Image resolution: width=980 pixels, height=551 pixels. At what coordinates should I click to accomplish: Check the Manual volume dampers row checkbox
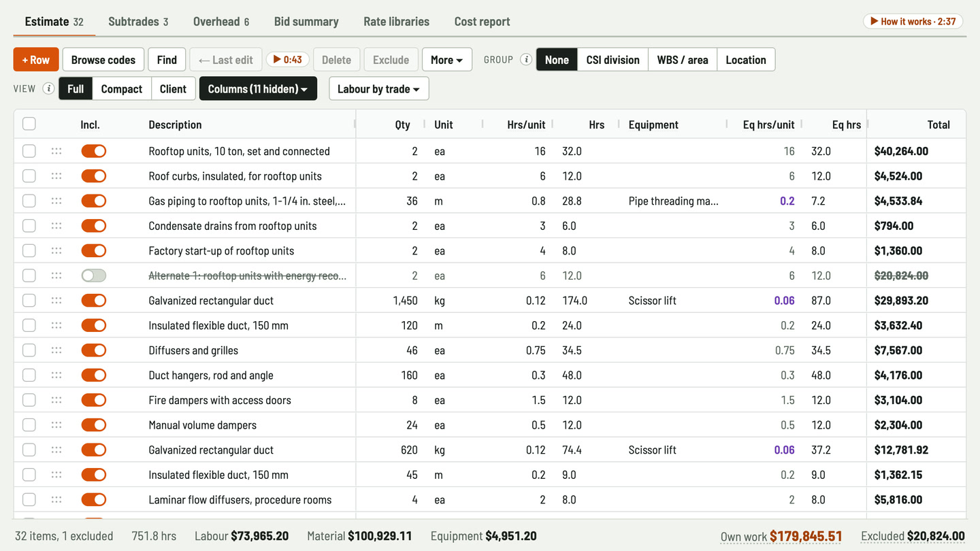[x=29, y=425]
